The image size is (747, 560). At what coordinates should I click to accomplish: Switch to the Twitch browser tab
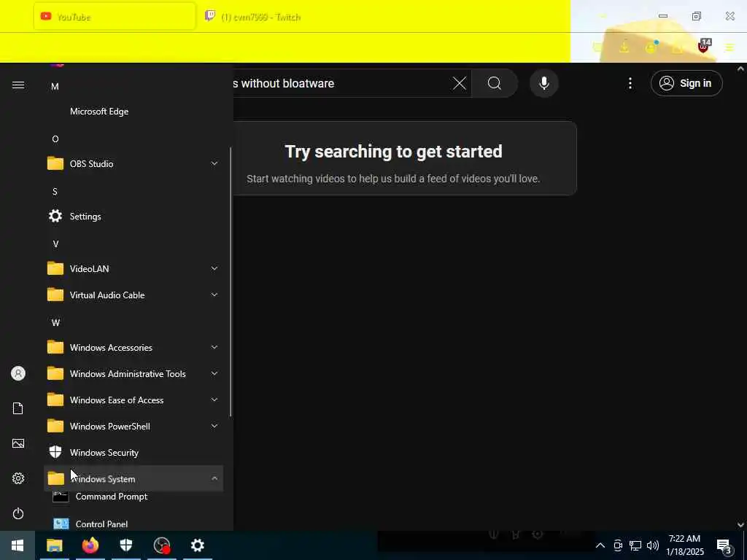(x=260, y=17)
